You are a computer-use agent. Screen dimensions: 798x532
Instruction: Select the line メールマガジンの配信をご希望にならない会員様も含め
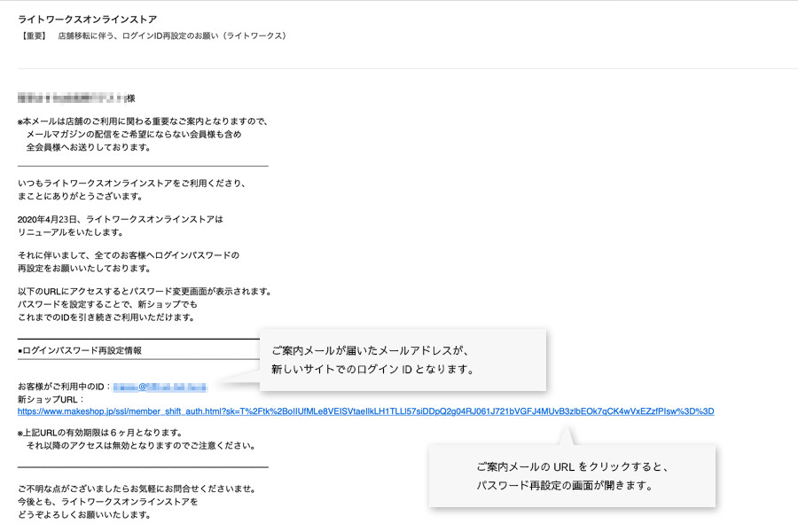tap(134, 135)
